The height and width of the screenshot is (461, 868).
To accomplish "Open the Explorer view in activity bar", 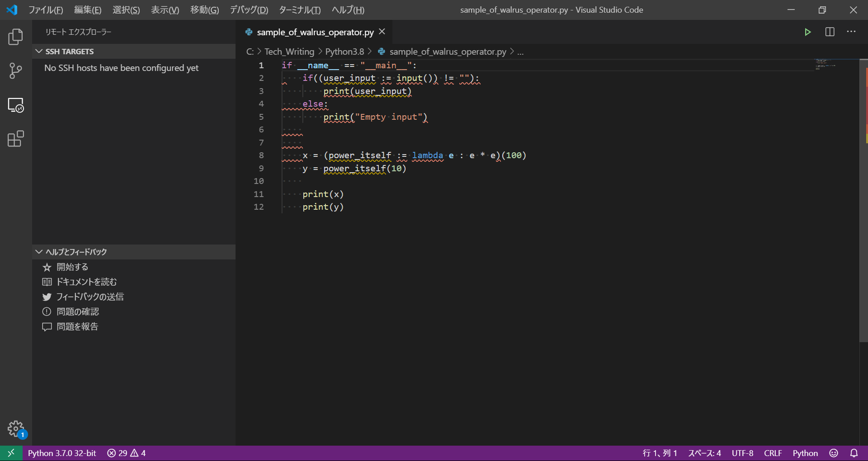I will pos(16,37).
